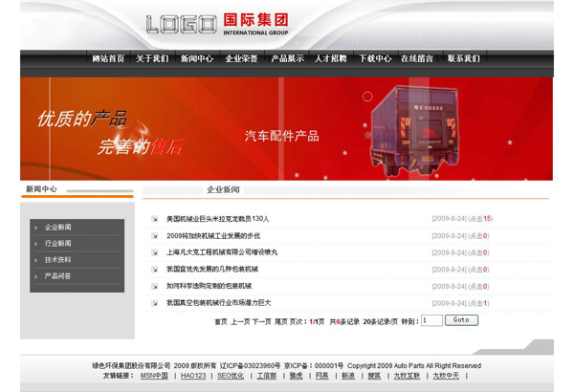Click the 下一页 pagination link
This screenshot has width=574, height=392.
pos(261,322)
